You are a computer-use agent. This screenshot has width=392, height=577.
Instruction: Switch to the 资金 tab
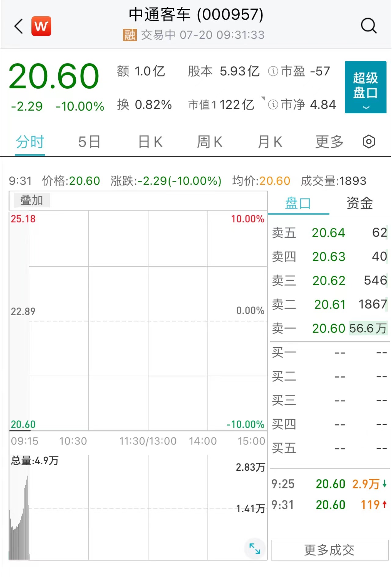point(359,203)
